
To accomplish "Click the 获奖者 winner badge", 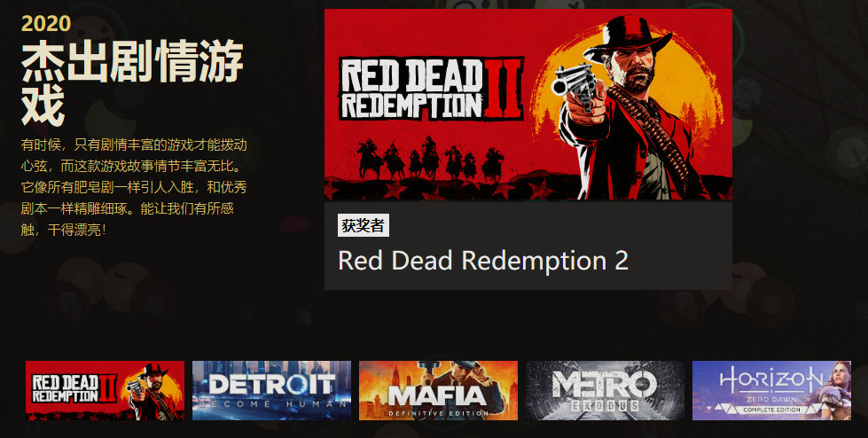I will point(364,225).
